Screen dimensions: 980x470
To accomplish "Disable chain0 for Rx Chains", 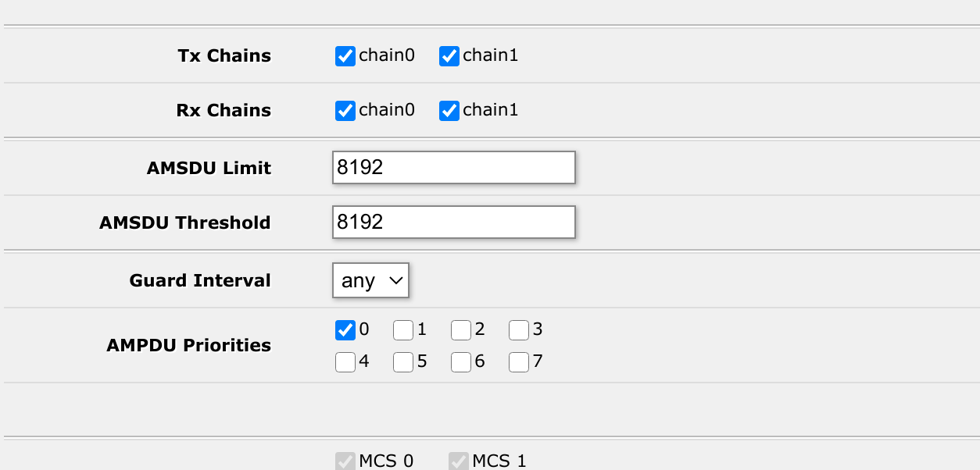I will pyautogui.click(x=345, y=110).
